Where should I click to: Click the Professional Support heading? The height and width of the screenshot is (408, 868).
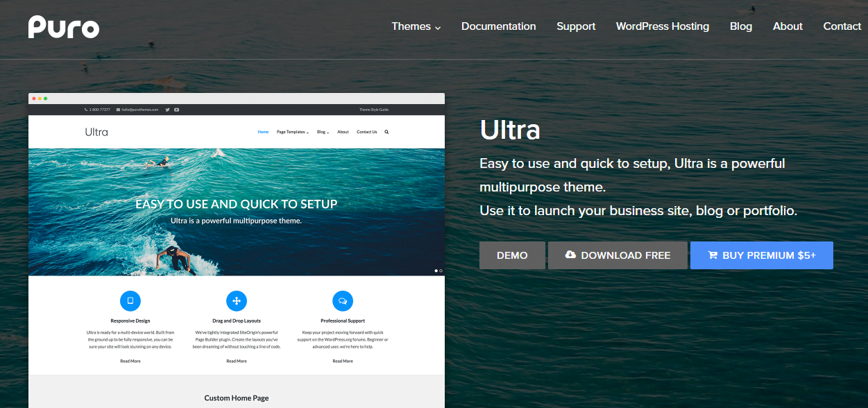(343, 321)
